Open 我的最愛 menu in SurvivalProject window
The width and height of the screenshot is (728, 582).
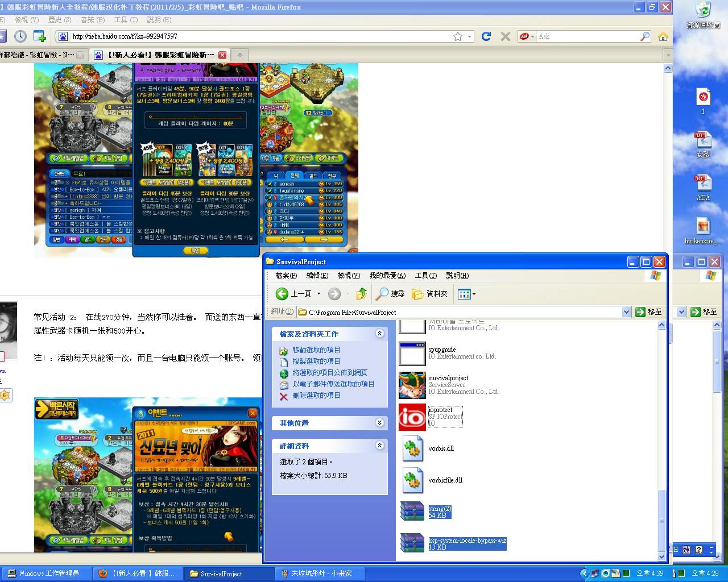pos(387,276)
